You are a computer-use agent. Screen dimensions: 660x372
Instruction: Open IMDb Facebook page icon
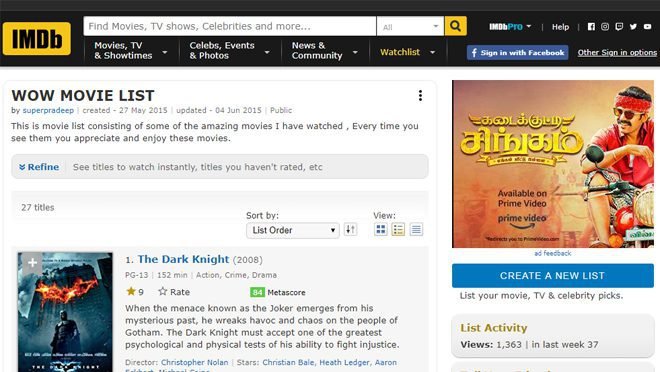(x=591, y=27)
